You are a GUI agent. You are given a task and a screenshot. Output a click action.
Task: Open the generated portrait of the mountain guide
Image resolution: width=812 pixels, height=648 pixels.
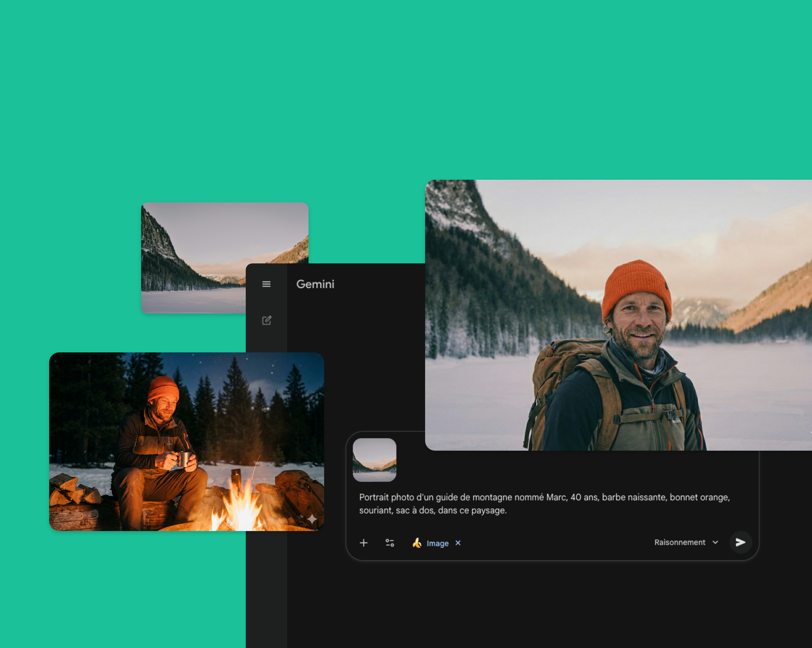(618, 315)
